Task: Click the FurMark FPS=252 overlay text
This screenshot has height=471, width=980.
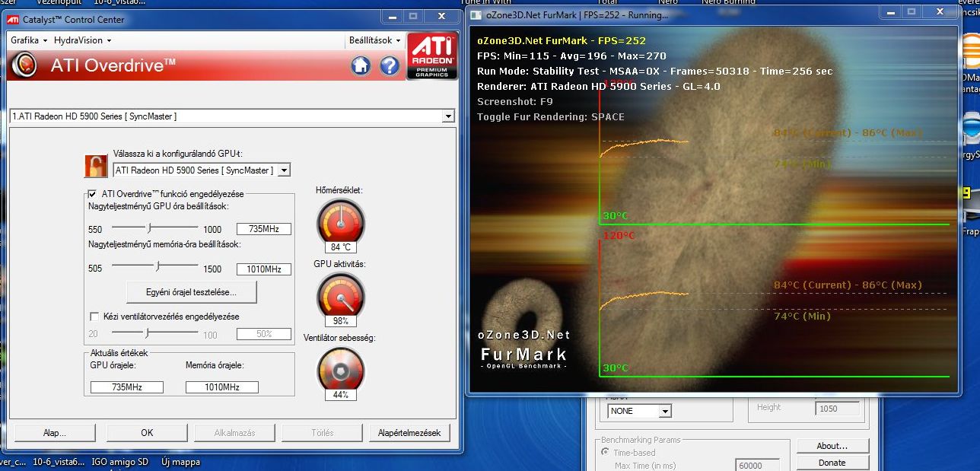Action: tap(562, 41)
